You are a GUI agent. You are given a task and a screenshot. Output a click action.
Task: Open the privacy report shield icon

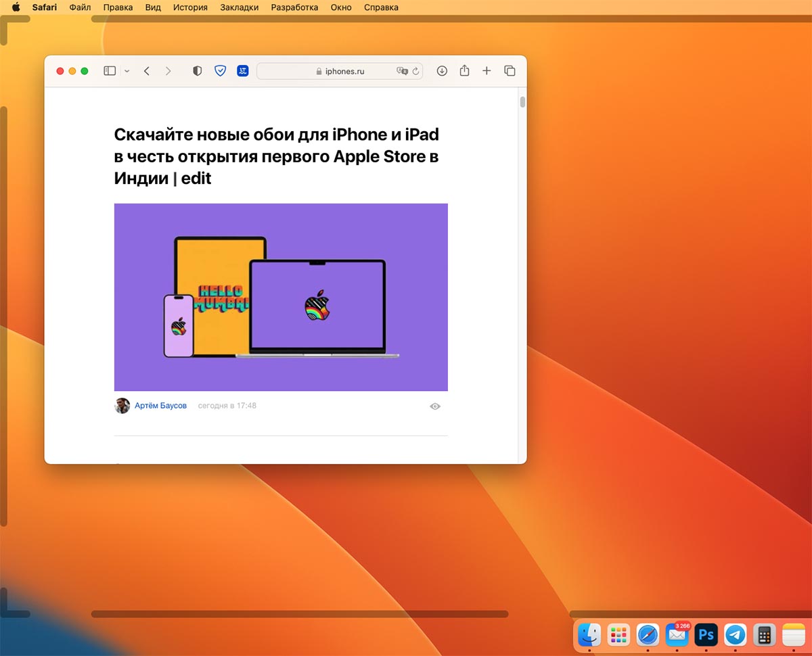pos(197,71)
